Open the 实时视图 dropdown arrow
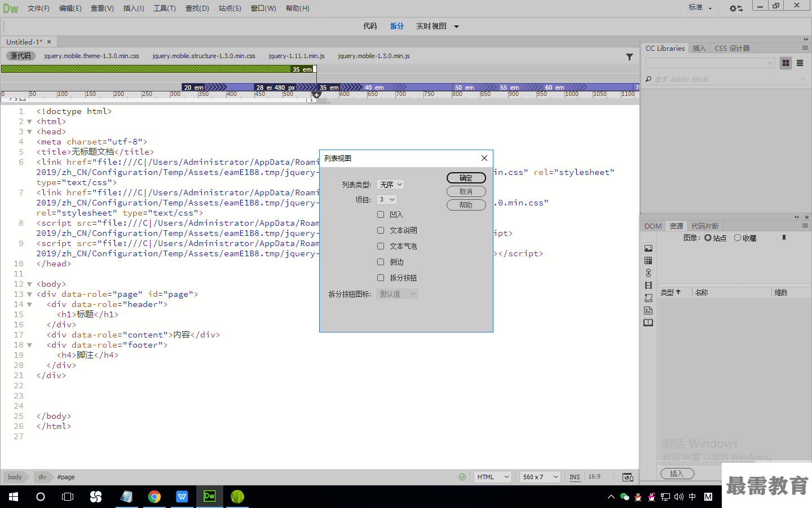The height and width of the screenshot is (508, 812). [456, 27]
